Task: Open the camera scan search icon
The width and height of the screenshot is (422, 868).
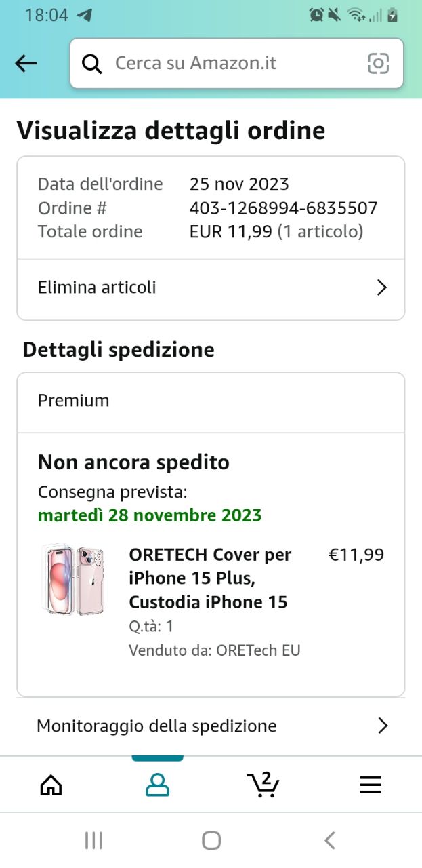Action: point(378,64)
